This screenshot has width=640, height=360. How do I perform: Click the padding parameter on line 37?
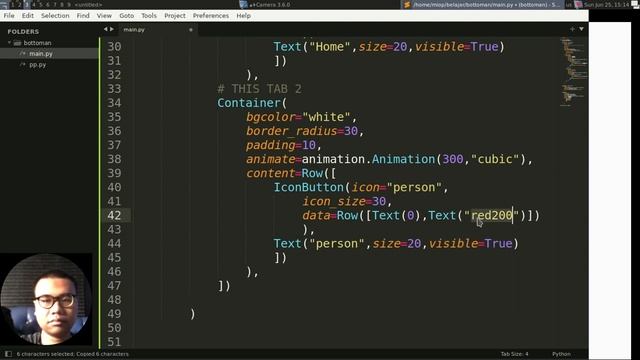point(271,145)
